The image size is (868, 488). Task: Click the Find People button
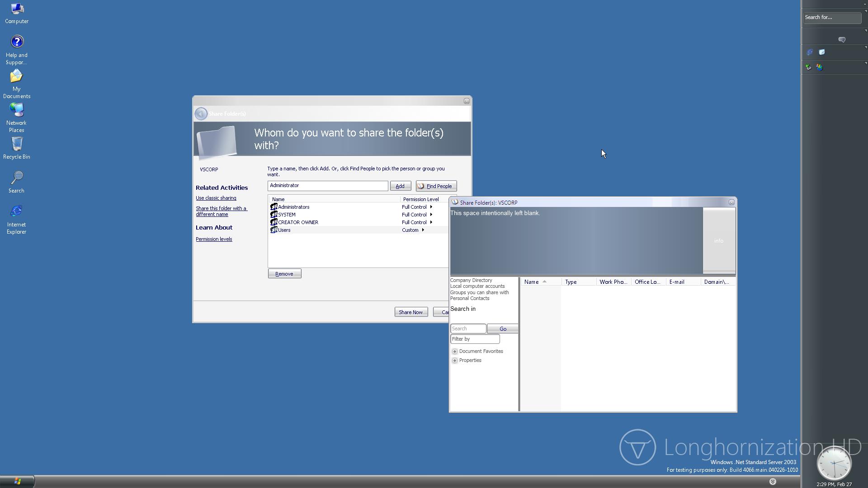[436, 186]
